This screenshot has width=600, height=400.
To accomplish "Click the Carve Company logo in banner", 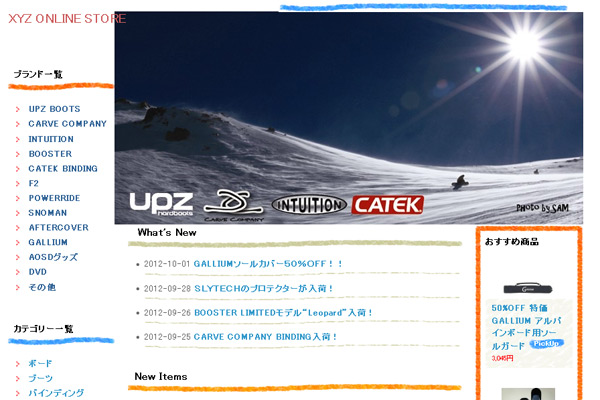I will coord(234,205).
